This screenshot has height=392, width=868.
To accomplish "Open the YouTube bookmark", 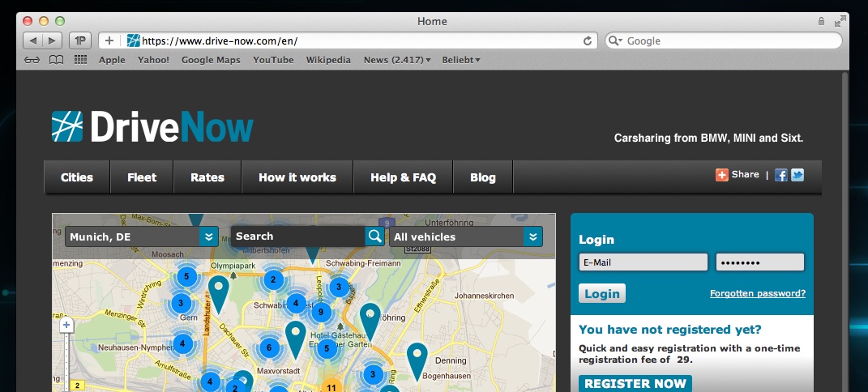I will click(x=273, y=60).
